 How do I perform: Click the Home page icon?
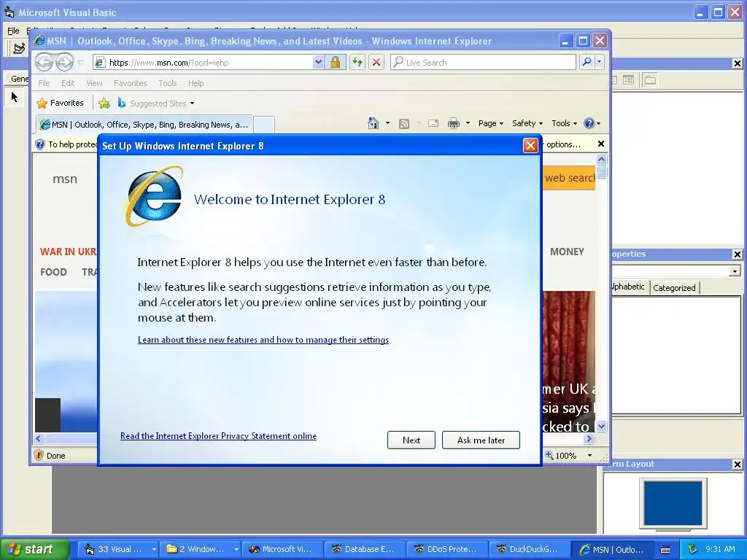[x=373, y=123]
